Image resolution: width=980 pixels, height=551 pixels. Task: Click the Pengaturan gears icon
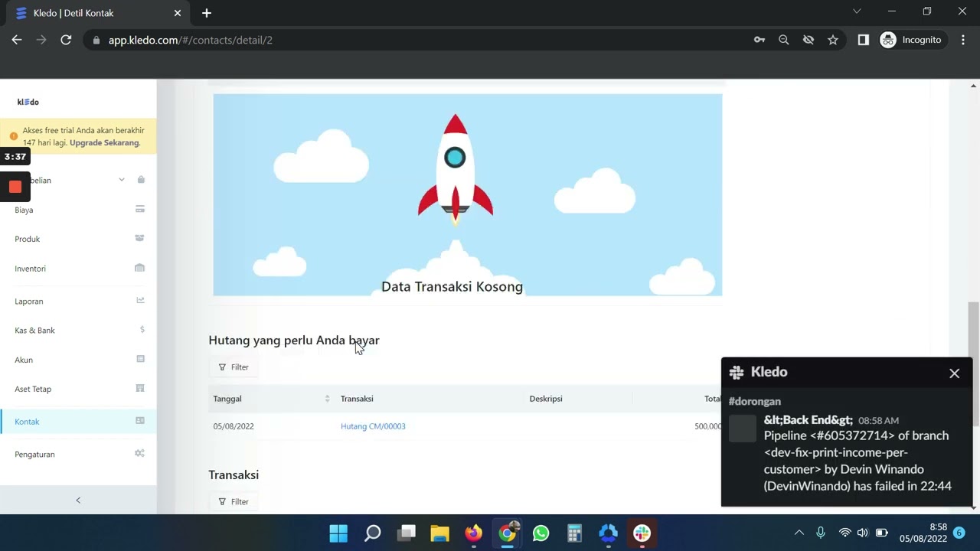[139, 453]
